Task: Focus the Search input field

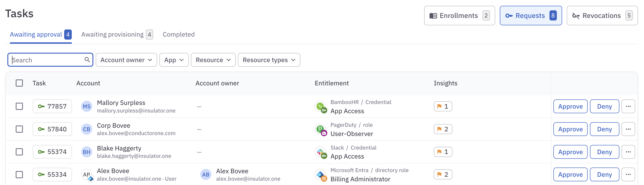Action: [x=48, y=60]
